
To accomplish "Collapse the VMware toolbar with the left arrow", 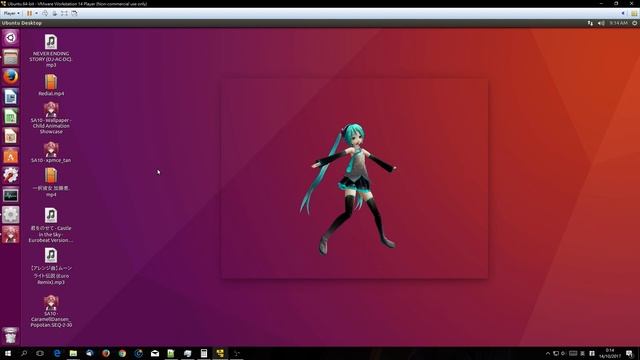I will 623,13.
